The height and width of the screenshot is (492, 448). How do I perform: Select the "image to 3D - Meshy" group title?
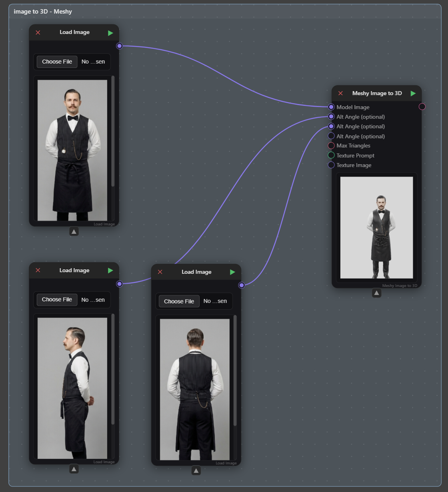coord(43,12)
